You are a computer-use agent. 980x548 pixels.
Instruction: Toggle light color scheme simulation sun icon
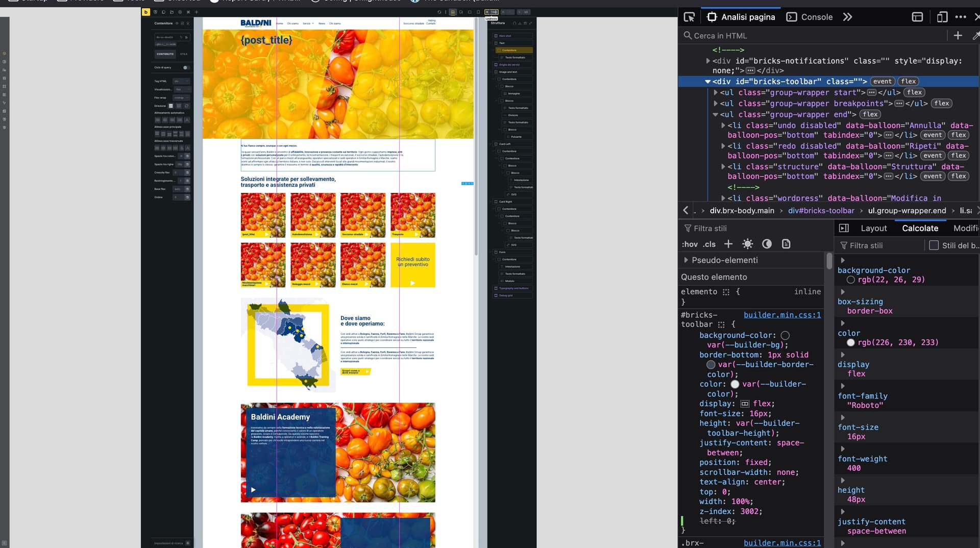point(747,244)
